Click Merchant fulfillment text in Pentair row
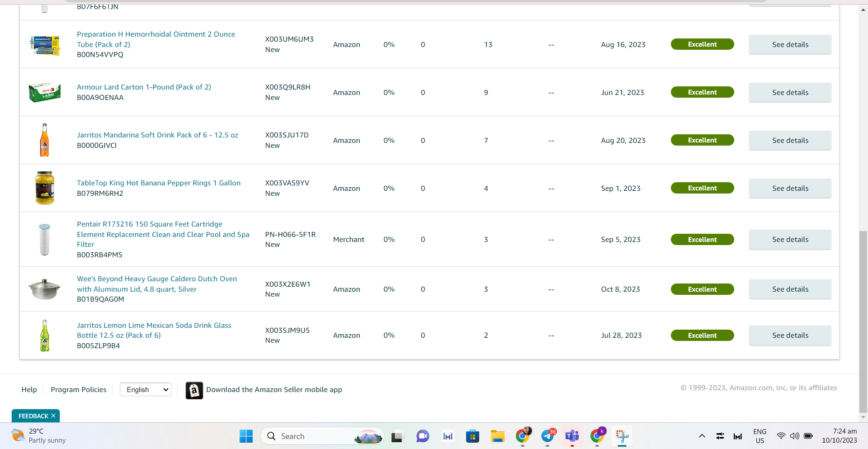Image resolution: width=868 pixels, height=449 pixels. (x=349, y=239)
